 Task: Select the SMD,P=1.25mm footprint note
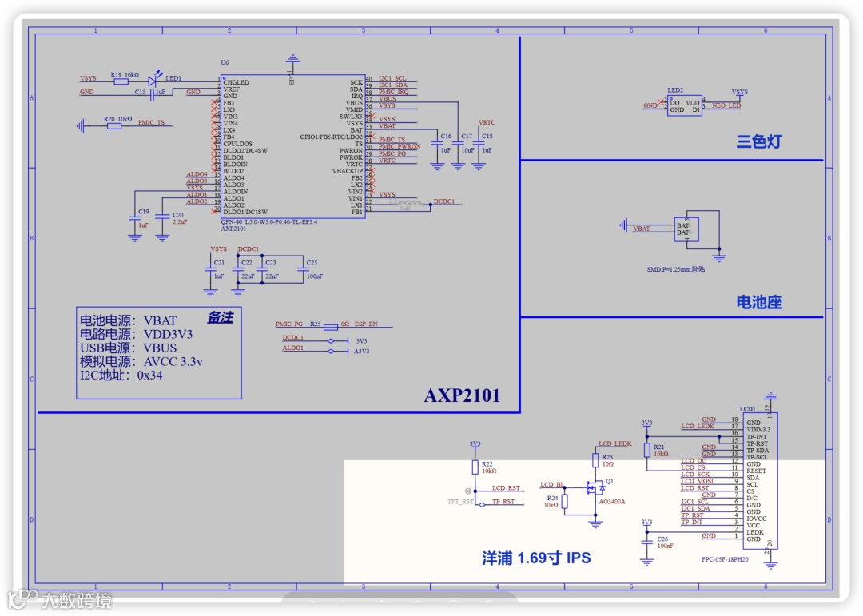tap(676, 269)
